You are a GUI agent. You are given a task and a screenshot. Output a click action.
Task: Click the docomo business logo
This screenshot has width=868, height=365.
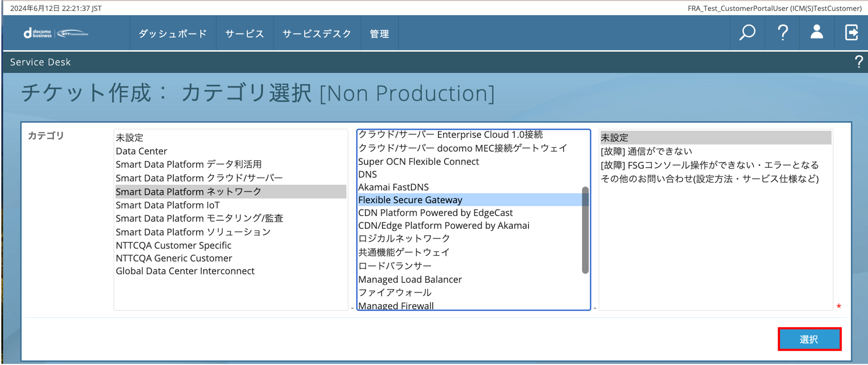56,33
